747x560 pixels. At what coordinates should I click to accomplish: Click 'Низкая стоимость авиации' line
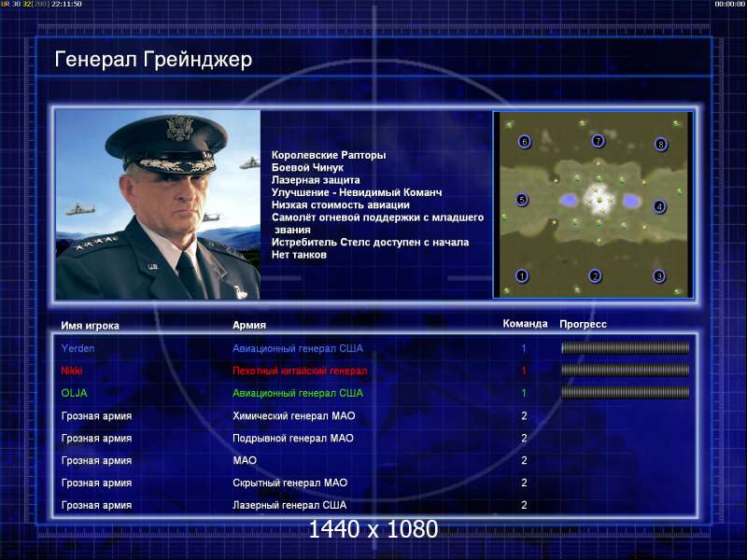click(341, 204)
